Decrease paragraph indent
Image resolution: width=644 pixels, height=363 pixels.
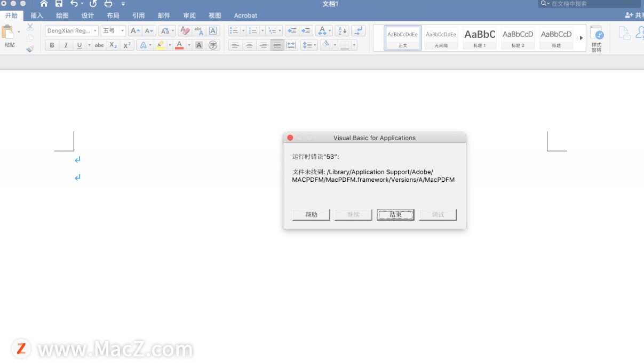tap(291, 31)
